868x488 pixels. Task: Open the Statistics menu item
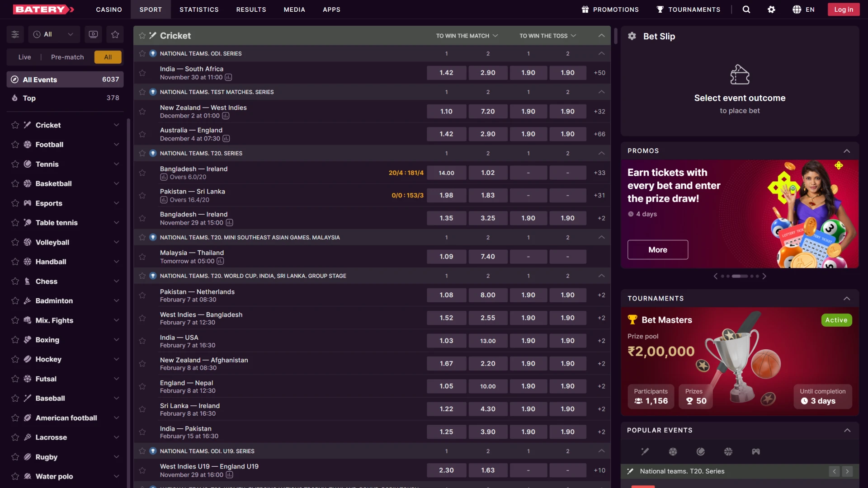click(199, 9)
